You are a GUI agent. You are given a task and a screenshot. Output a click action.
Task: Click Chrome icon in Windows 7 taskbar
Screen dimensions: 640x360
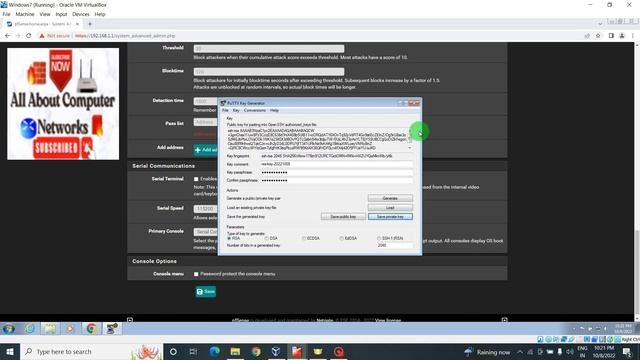pos(91,329)
